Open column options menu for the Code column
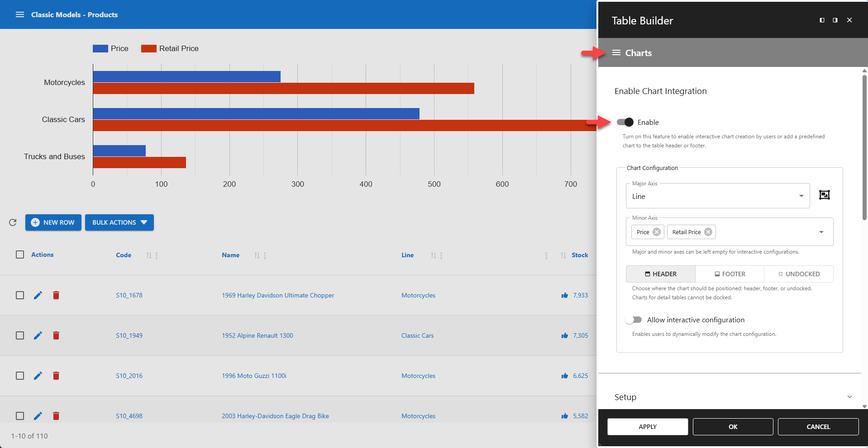This screenshot has width=868, height=448. pyautogui.click(x=157, y=255)
